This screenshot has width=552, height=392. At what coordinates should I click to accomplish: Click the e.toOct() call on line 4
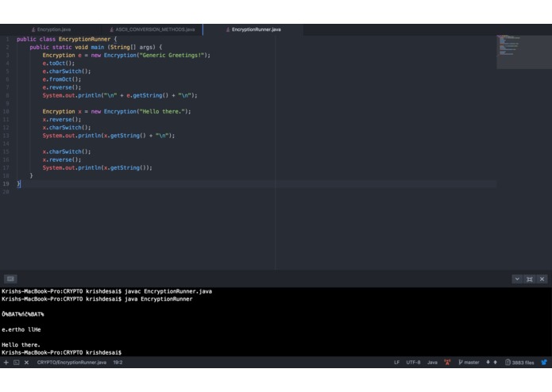(59, 63)
